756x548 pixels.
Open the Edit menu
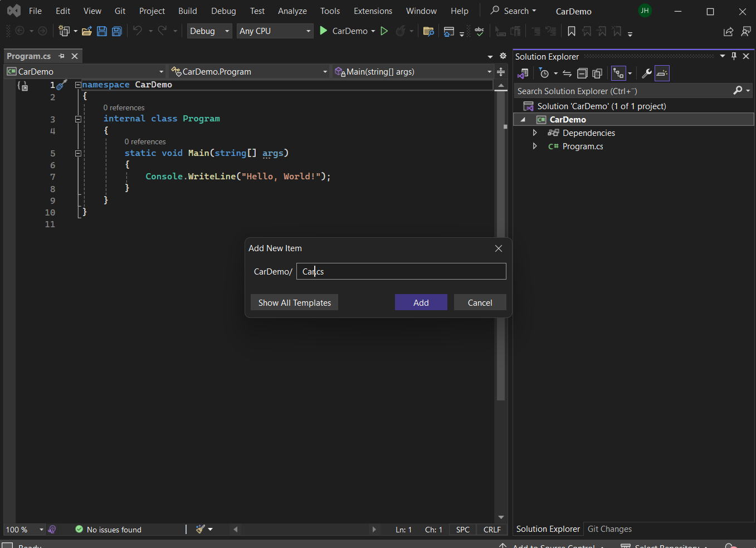tap(63, 11)
